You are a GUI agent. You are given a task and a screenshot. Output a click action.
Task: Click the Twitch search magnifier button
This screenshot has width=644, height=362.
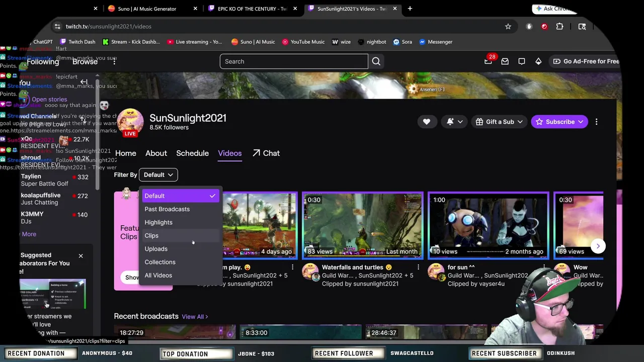[376, 61]
